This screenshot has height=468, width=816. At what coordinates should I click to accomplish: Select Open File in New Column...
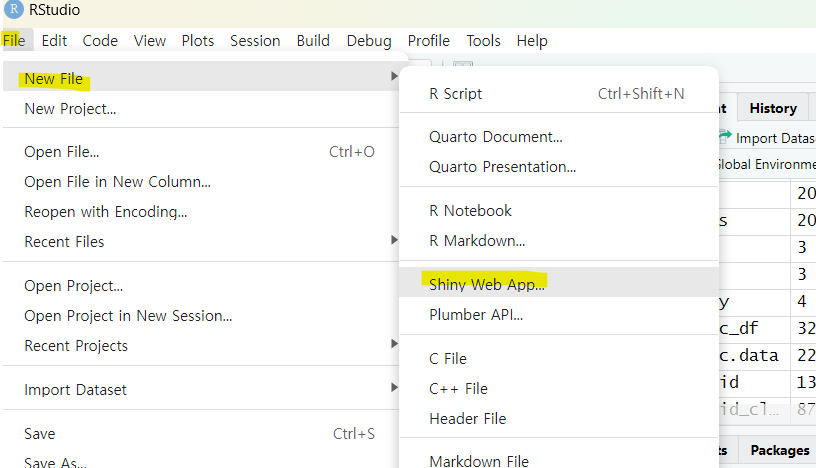(x=200, y=182)
